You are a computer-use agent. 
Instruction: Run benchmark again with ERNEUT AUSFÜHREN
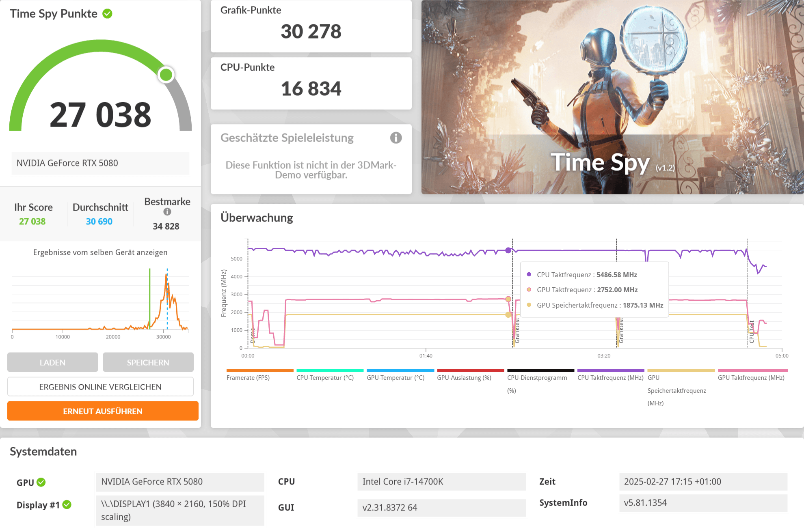click(x=103, y=411)
